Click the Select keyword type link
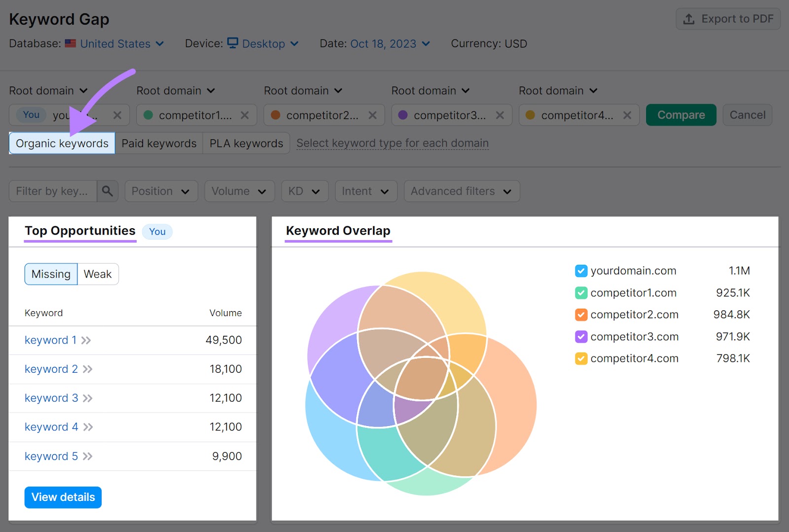The height and width of the screenshot is (532, 789). [x=392, y=143]
